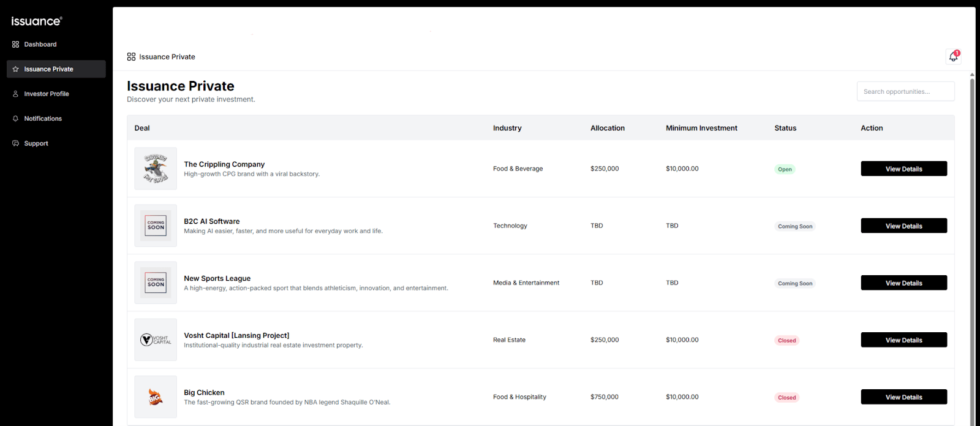View Details for Big Chicken
980x426 pixels.
[x=903, y=397]
